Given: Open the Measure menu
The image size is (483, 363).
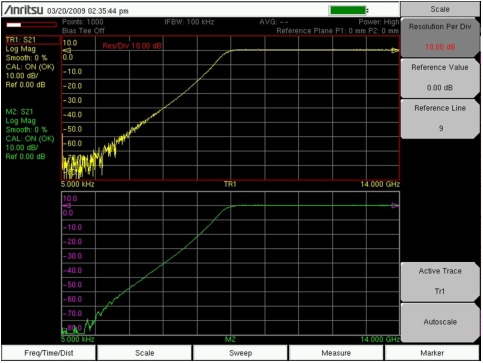Looking at the screenshot, I should tap(336, 353).
